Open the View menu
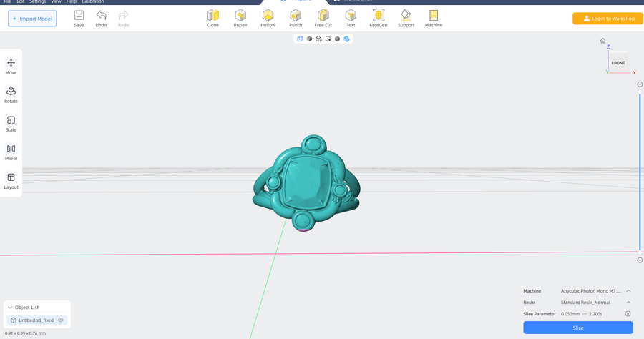Screen dimensions: 644x339 pyautogui.click(x=56, y=1)
